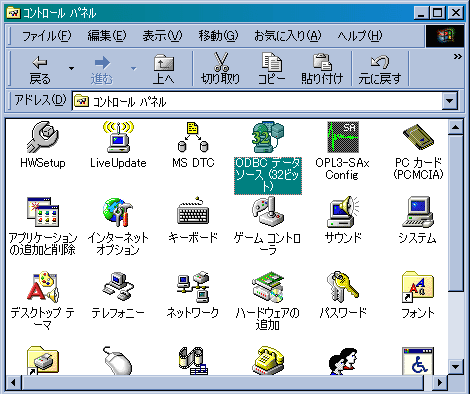Click the 戻る back button

pos(40,69)
